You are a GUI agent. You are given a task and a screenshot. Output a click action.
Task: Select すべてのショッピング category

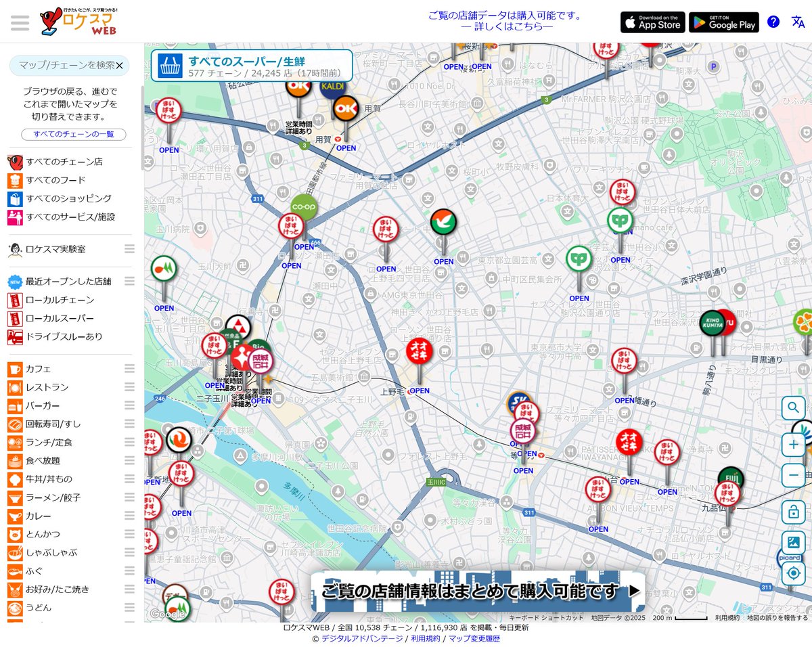click(x=60, y=198)
